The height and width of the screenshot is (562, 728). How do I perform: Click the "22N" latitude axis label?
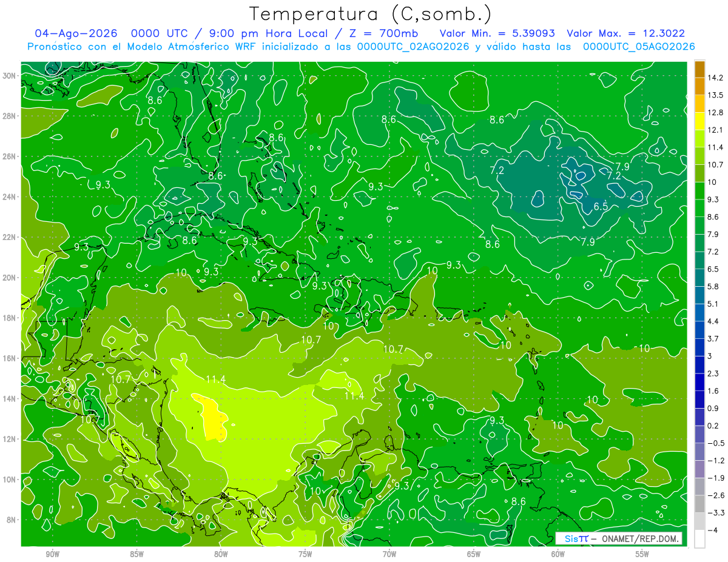click(x=9, y=237)
